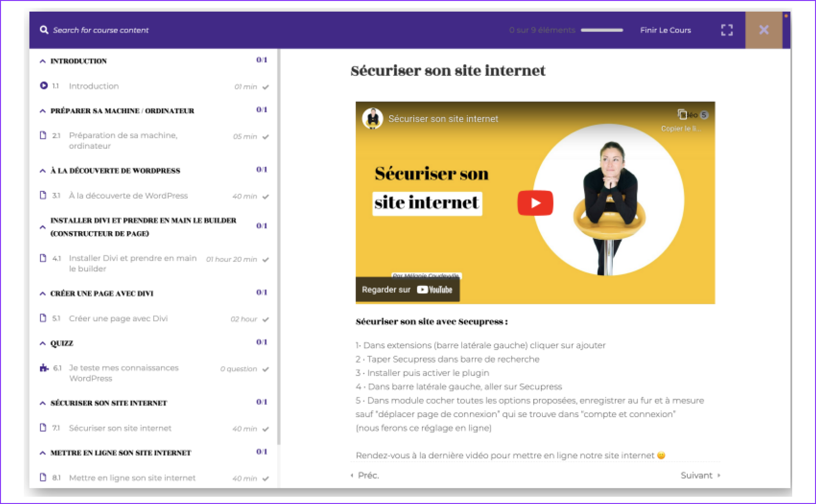Close the course player
The width and height of the screenshot is (816, 504).
[x=764, y=30]
